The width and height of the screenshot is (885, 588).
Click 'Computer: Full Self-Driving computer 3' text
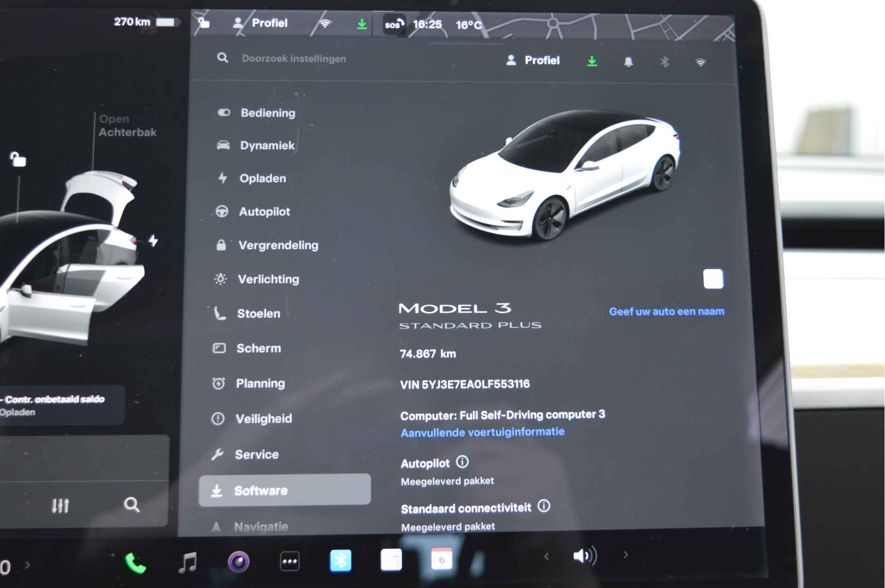[x=502, y=415]
